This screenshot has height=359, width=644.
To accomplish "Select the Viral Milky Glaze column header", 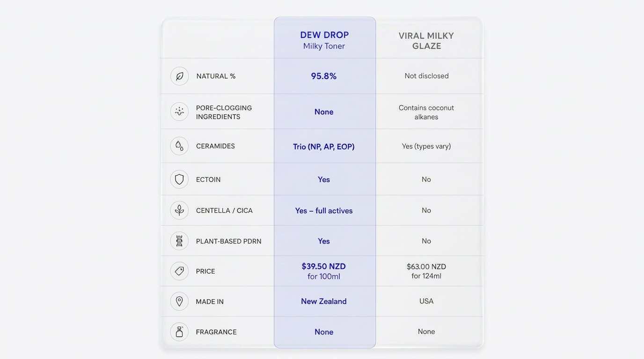I will pyautogui.click(x=426, y=41).
